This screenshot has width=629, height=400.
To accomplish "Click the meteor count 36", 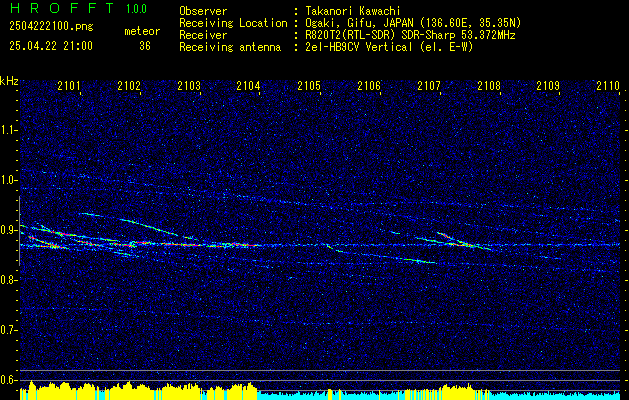I will 145,46.
